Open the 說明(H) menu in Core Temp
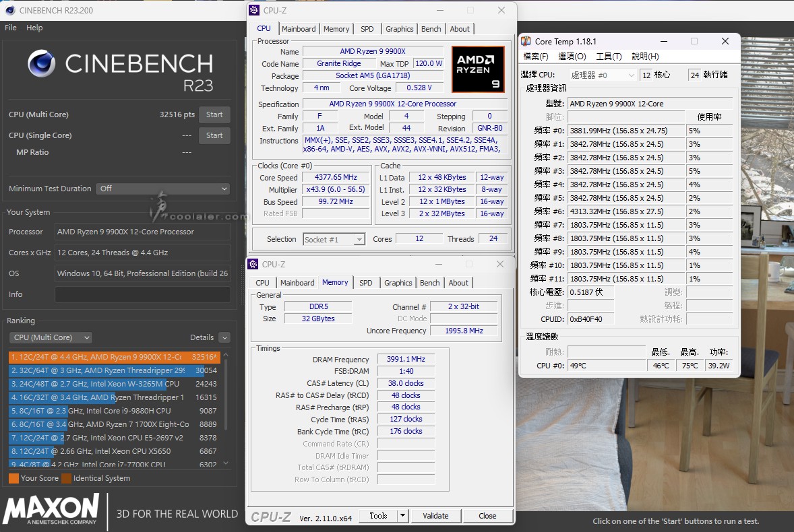 click(645, 56)
